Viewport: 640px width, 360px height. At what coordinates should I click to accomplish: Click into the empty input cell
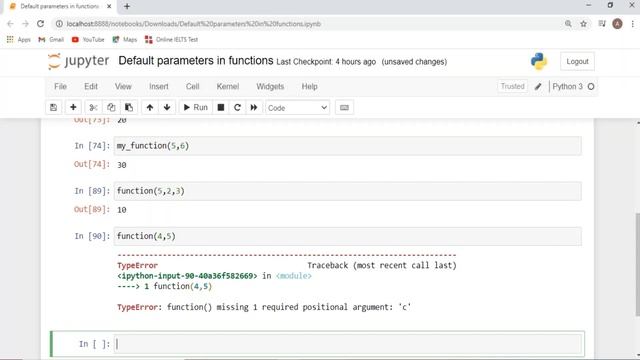click(x=348, y=344)
